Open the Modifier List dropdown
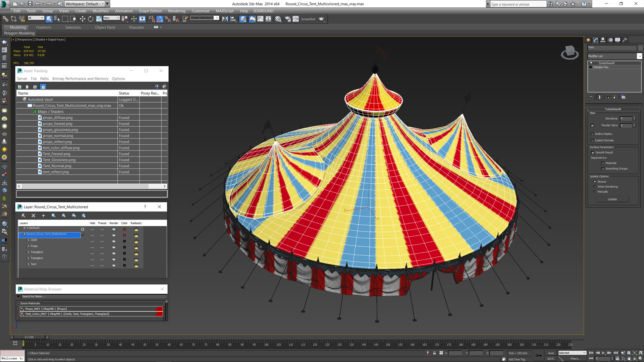This screenshot has width=644, height=362. pos(640,56)
